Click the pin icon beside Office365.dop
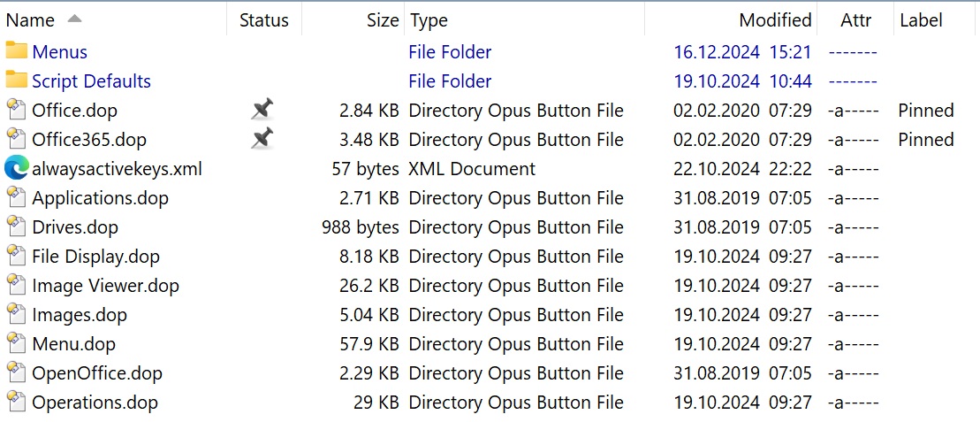Viewport: 980px width, 422px height. point(262,139)
